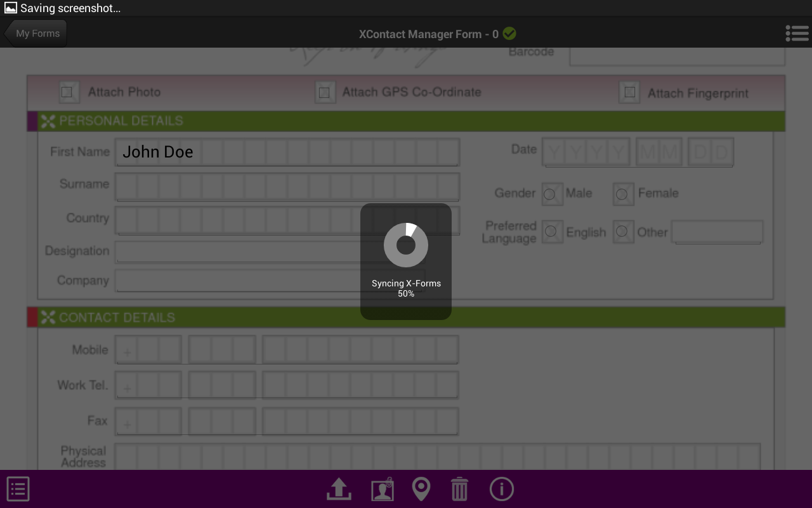Tap the Date day field

click(x=710, y=152)
